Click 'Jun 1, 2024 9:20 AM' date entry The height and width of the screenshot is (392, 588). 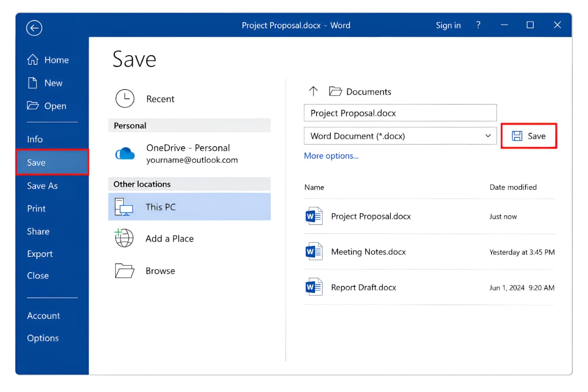522,288
